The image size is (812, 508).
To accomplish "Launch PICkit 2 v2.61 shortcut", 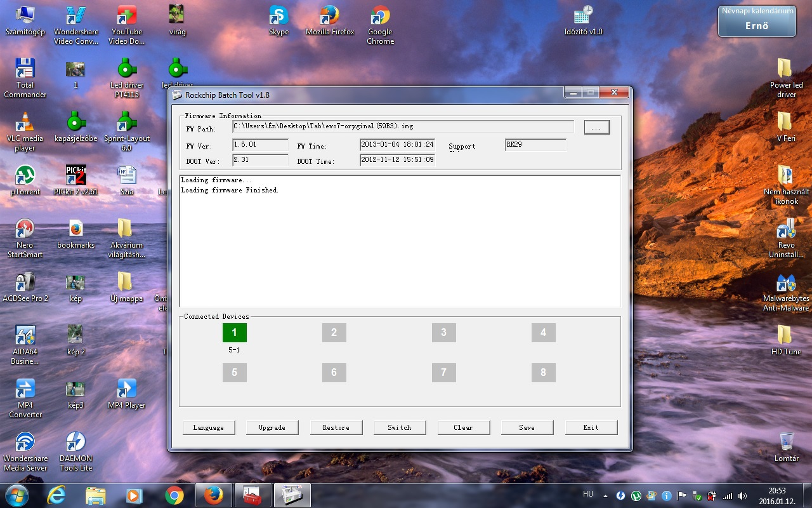I will tap(76, 180).
